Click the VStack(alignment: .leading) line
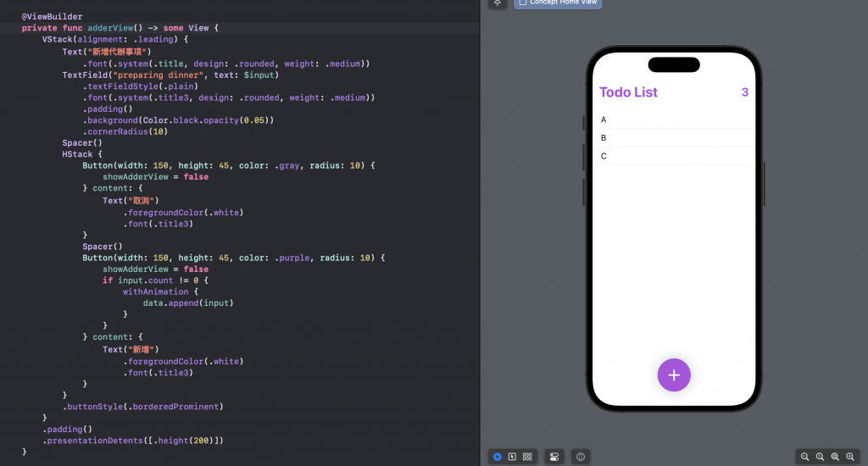The height and width of the screenshot is (466, 868). click(x=115, y=39)
